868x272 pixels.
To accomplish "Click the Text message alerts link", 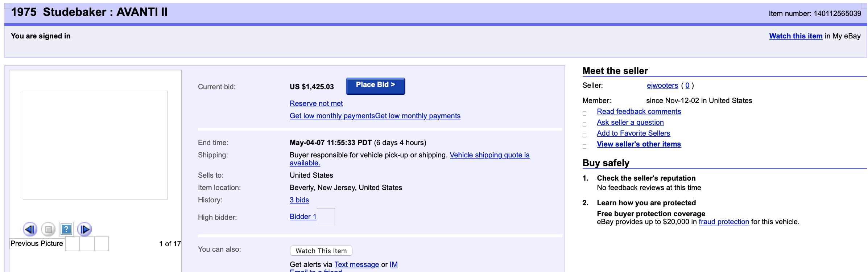I will click(x=356, y=264).
